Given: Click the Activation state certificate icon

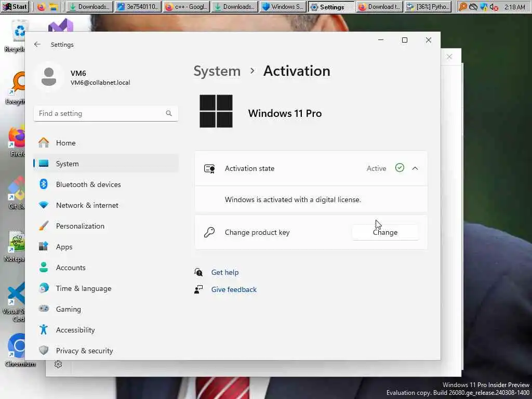Looking at the screenshot, I should click(x=209, y=169).
